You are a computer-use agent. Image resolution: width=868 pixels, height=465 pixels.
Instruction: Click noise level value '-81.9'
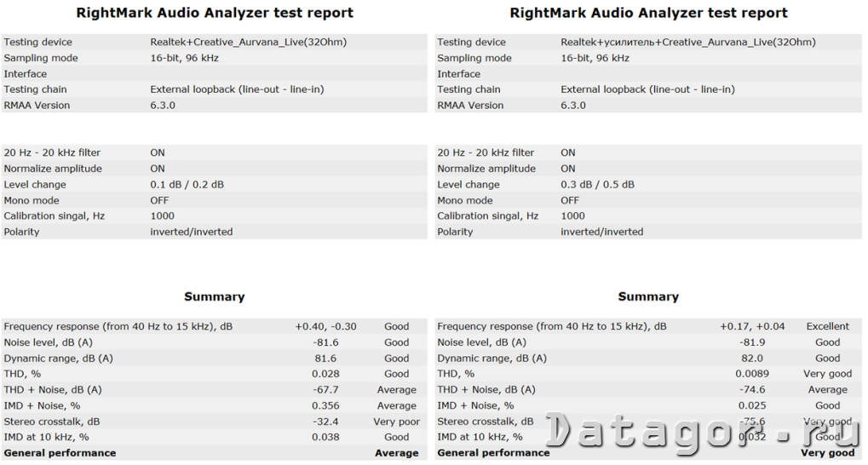752,342
